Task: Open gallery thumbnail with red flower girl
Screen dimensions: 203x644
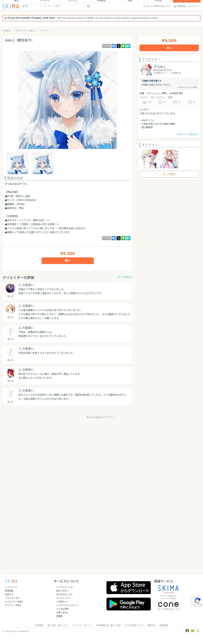Action: tap(149, 159)
